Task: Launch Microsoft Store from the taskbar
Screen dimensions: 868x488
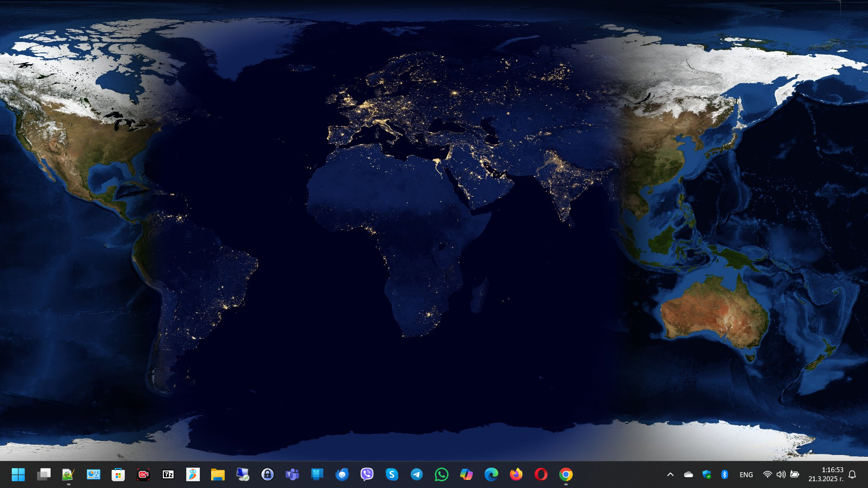Action: tap(118, 474)
